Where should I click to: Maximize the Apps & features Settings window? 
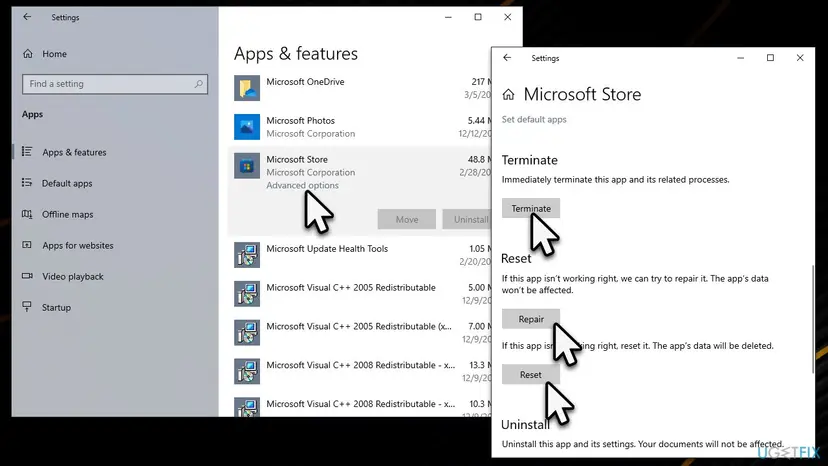tap(478, 17)
